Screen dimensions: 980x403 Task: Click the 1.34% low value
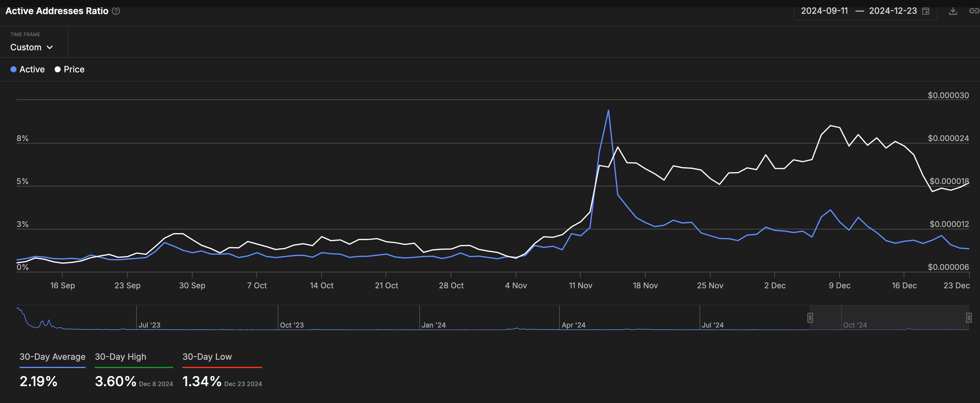coord(202,381)
